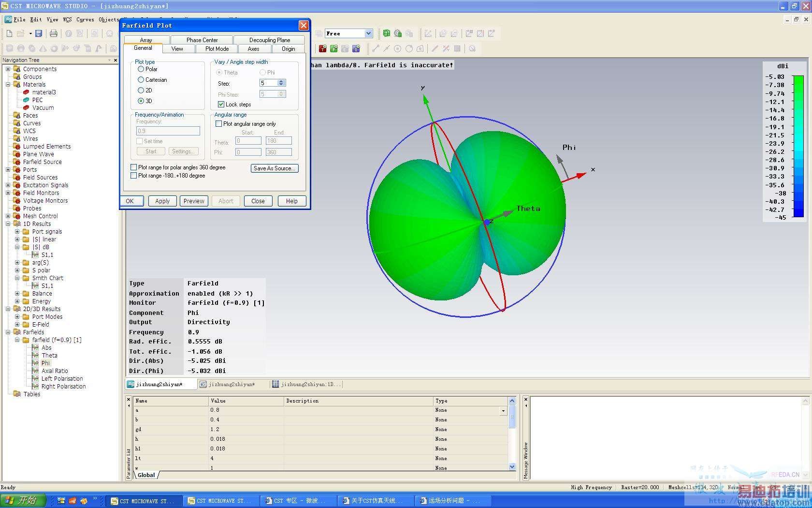Click the Open project folder icon
Image resolution: width=812 pixels, height=508 pixels.
21,33
